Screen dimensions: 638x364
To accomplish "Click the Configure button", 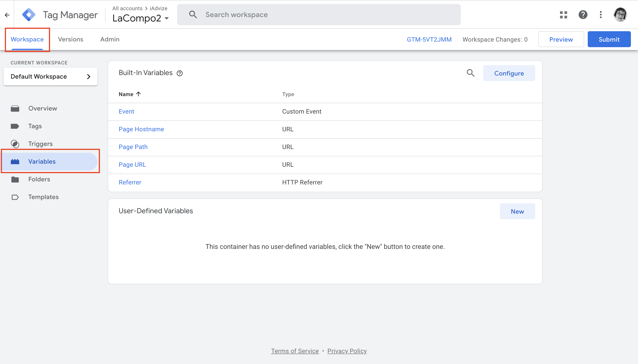I will (x=509, y=73).
